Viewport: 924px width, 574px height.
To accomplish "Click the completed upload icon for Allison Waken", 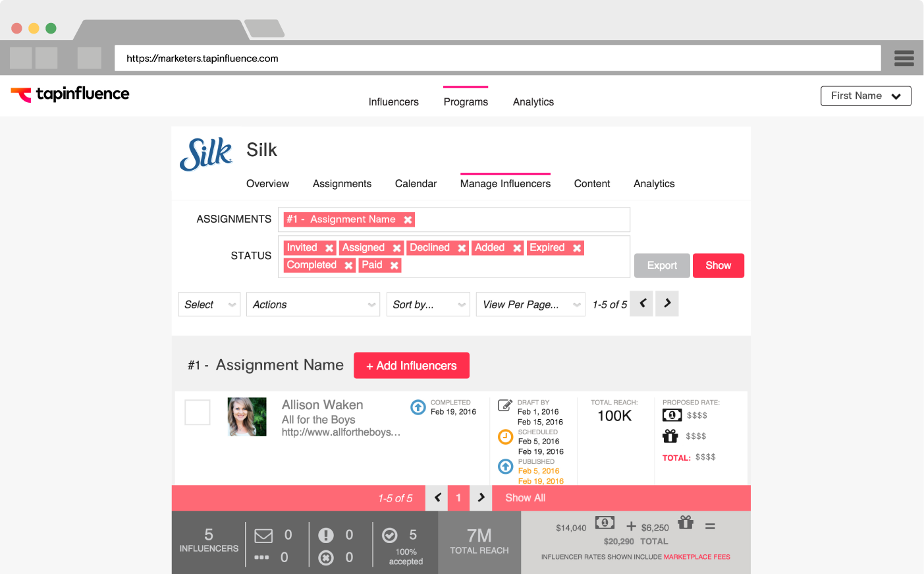I will coord(418,407).
